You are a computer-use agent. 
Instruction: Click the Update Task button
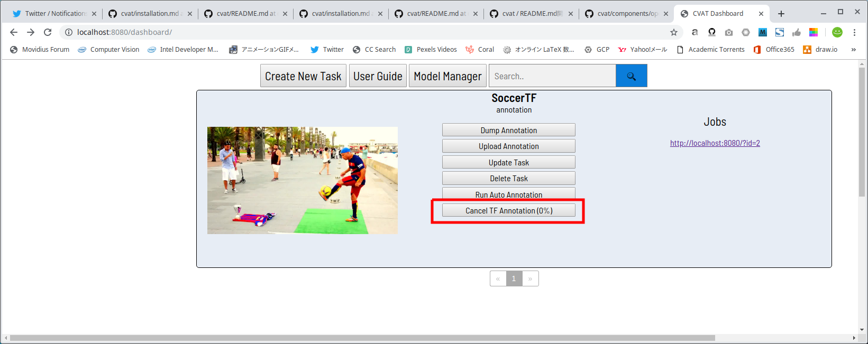coord(509,162)
